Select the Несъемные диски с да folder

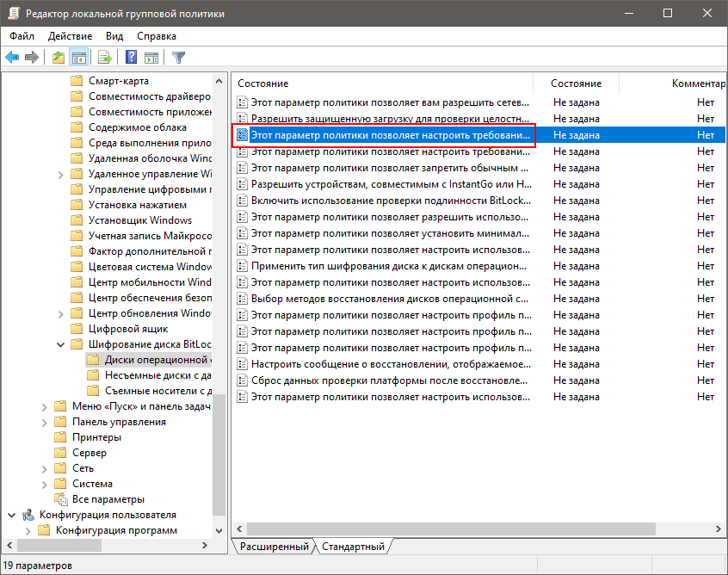(149, 375)
